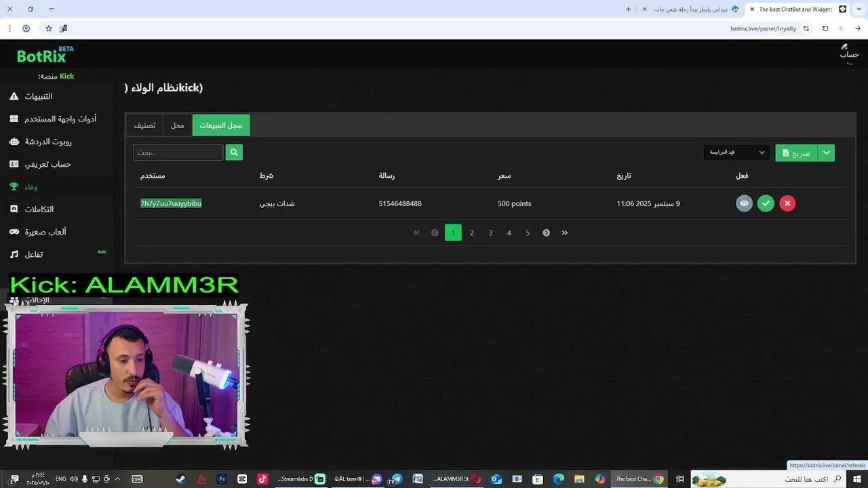Open حساب تعريفي sidebar item

47,164
